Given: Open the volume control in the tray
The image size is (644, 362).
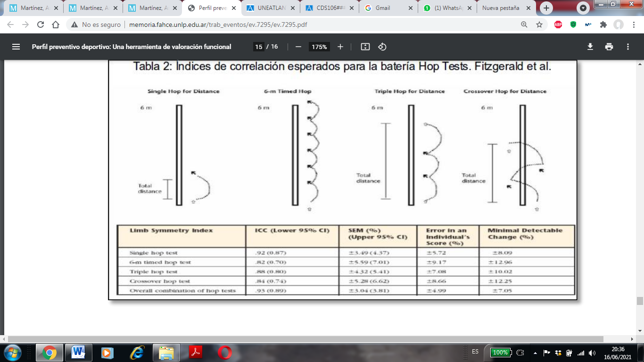Looking at the screenshot, I should [592, 353].
